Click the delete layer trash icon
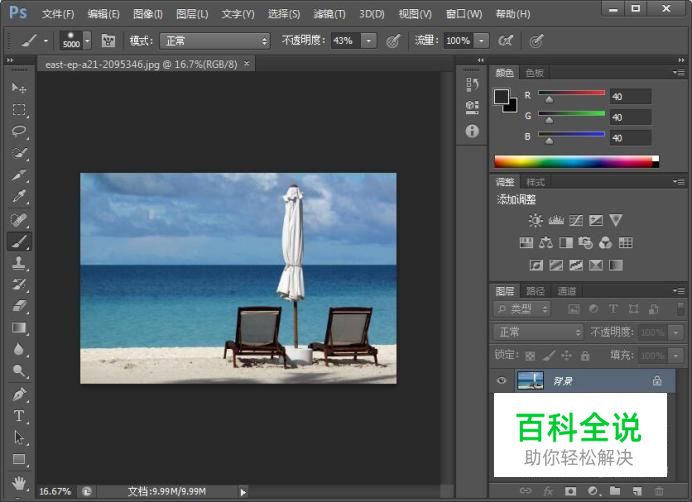Screen dimensions: 692x502 [x=658, y=491]
